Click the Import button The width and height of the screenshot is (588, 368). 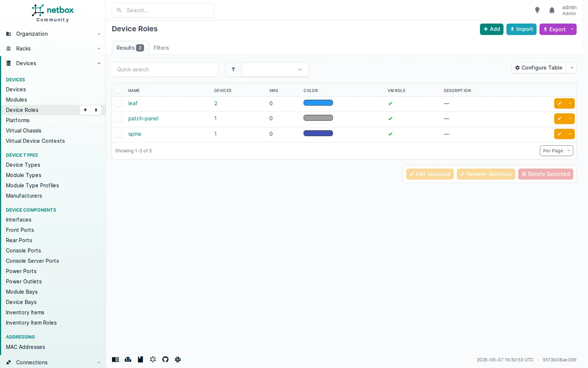(x=521, y=29)
